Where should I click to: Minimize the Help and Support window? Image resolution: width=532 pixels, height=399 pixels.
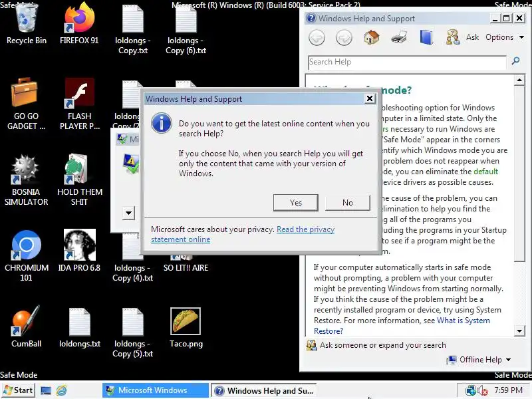tap(495, 19)
